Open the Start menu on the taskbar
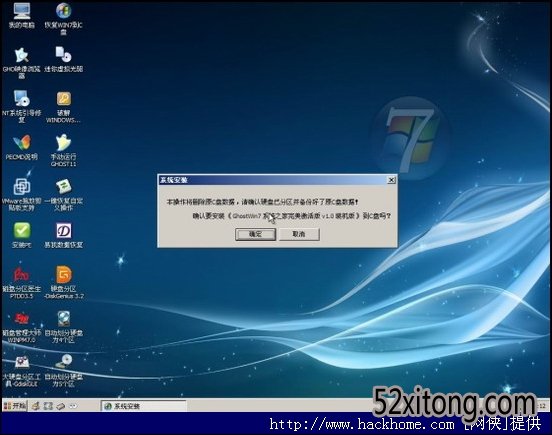Image resolution: width=552 pixels, height=435 pixels. click(14, 406)
